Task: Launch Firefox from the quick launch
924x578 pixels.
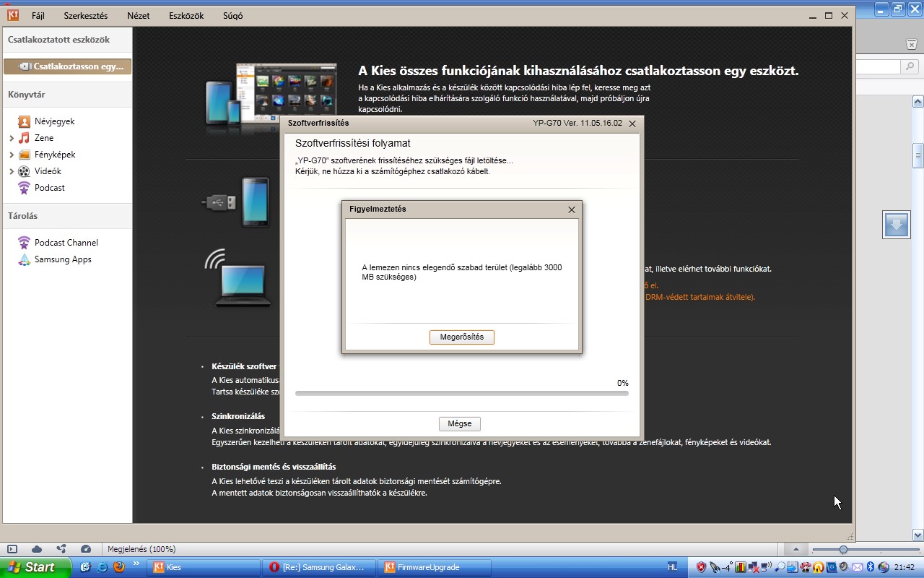Action: [x=118, y=567]
